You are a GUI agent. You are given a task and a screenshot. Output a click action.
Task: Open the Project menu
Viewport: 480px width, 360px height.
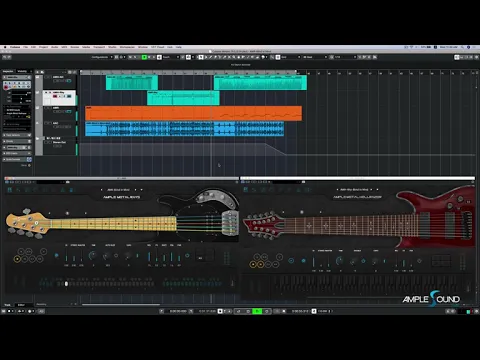click(44, 47)
